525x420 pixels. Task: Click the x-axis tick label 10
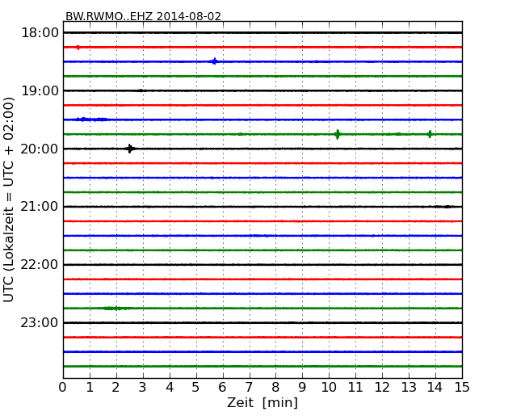click(329, 388)
